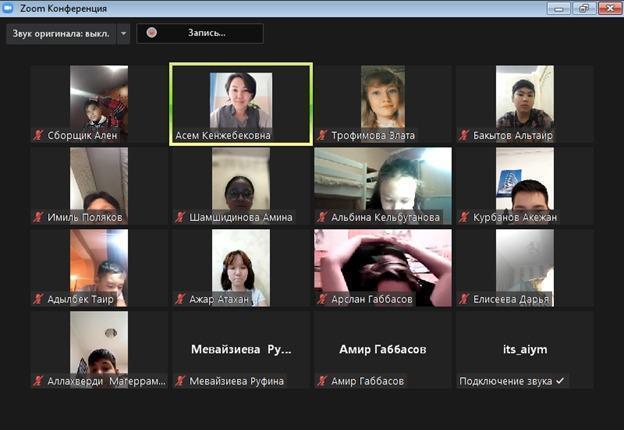Click the Zoom logo in title bar
This screenshot has width=624, height=430.
(x=9, y=7)
